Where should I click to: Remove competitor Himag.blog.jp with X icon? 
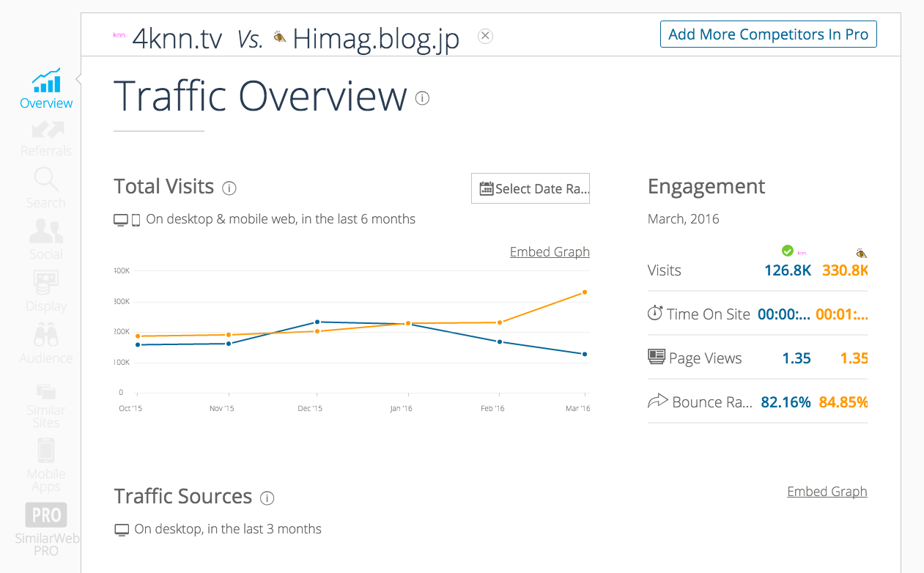click(x=485, y=36)
